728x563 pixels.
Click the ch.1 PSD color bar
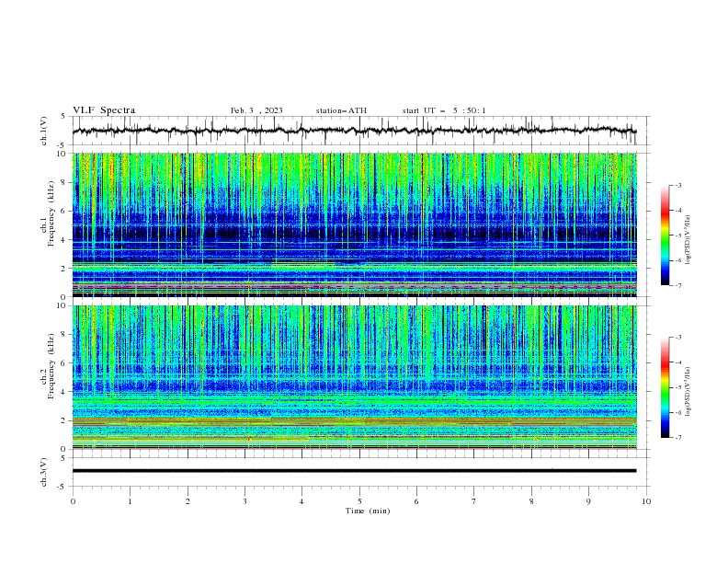(x=665, y=236)
